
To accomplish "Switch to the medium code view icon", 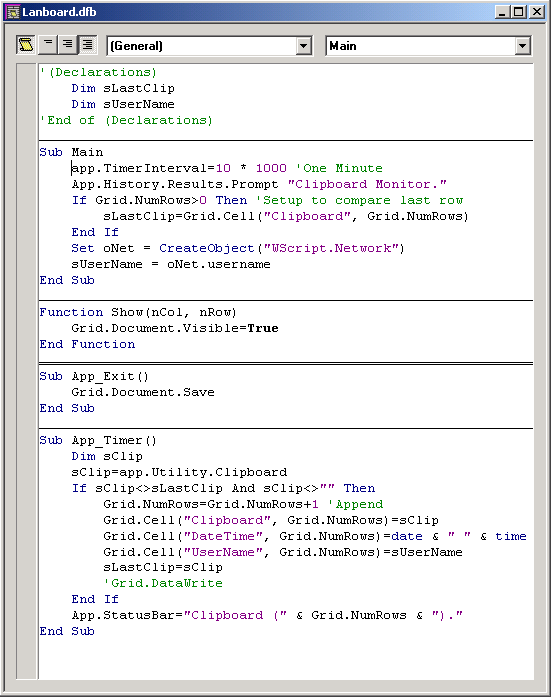I will (x=68, y=45).
